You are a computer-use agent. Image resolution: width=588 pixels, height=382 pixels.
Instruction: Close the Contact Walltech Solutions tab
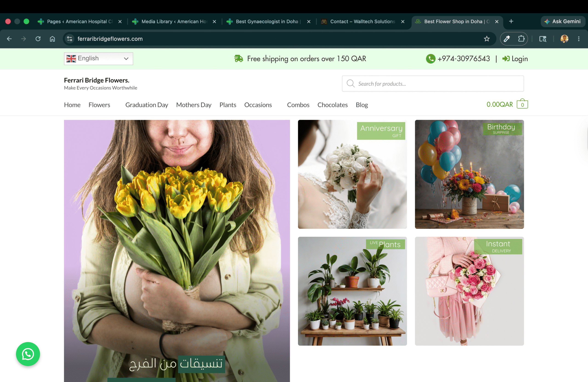pos(403,22)
